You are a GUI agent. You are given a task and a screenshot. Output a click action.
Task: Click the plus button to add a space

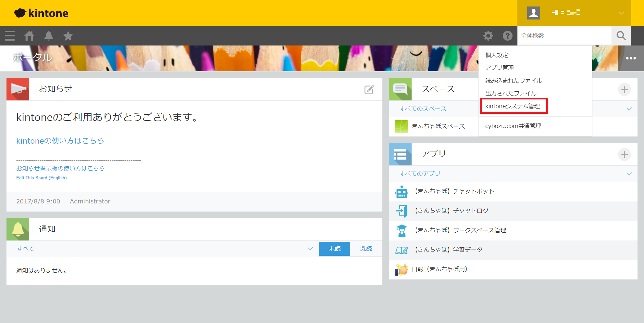pos(624,90)
